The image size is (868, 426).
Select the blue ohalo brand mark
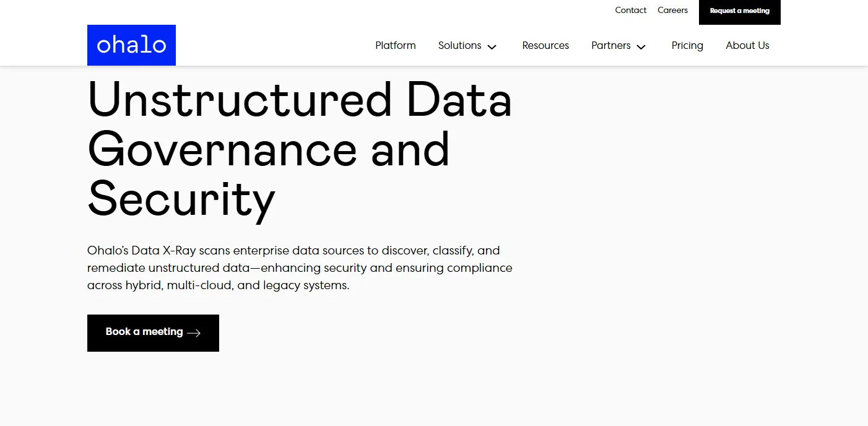(x=131, y=45)
